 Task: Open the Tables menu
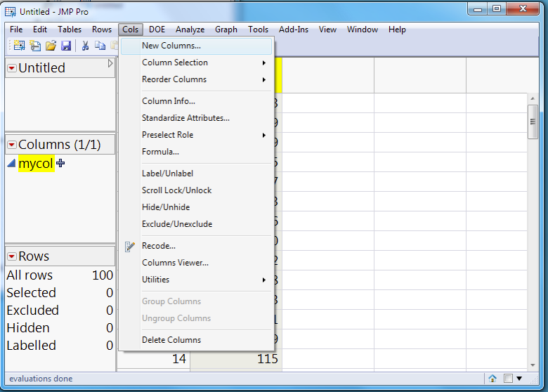[x=70, y=30]
